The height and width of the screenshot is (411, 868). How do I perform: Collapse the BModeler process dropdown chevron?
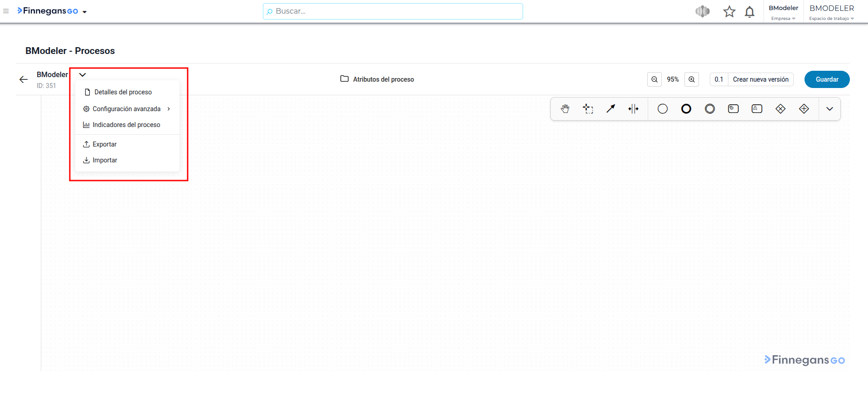point(82,75)
